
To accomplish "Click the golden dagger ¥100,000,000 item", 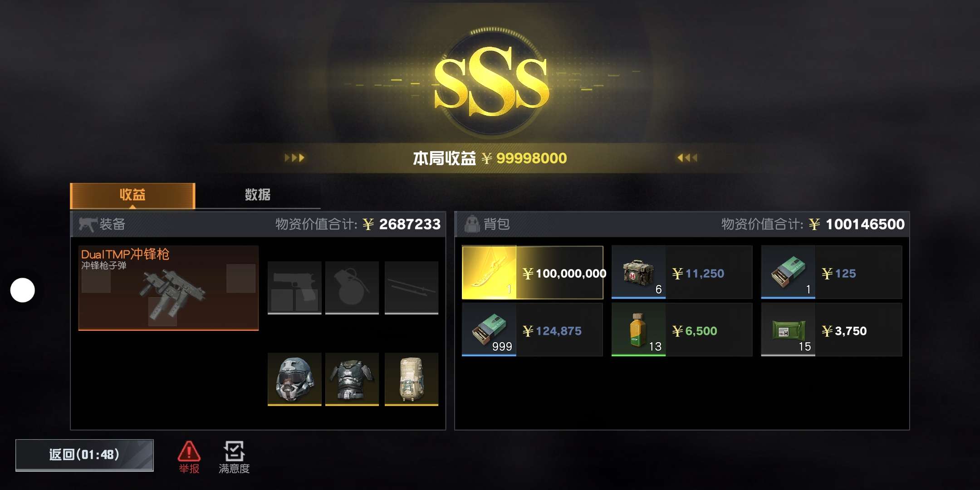I will [x=533, y=272].
